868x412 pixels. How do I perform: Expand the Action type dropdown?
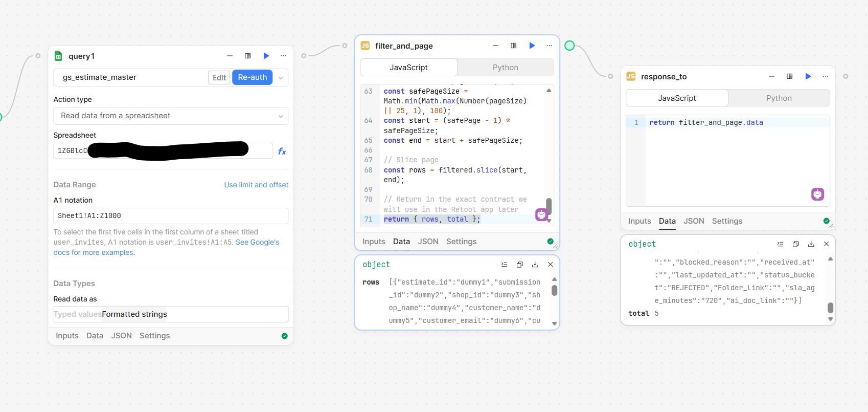point(171,116)
